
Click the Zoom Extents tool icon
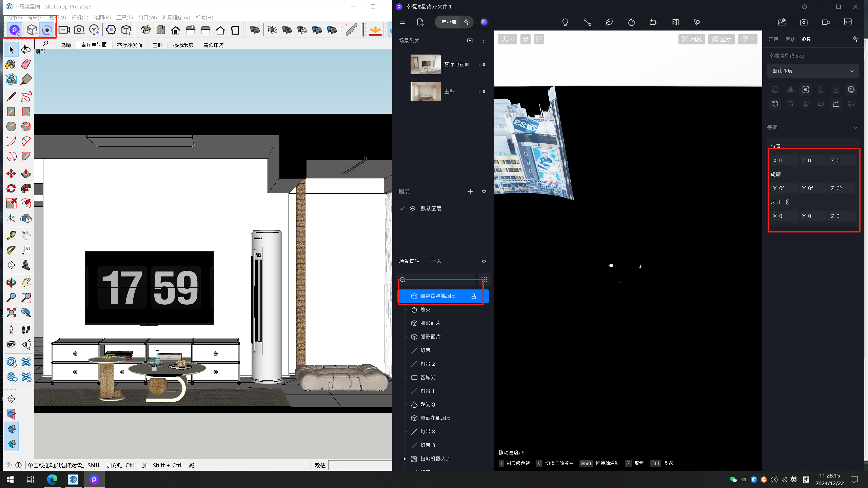[11, 312]
